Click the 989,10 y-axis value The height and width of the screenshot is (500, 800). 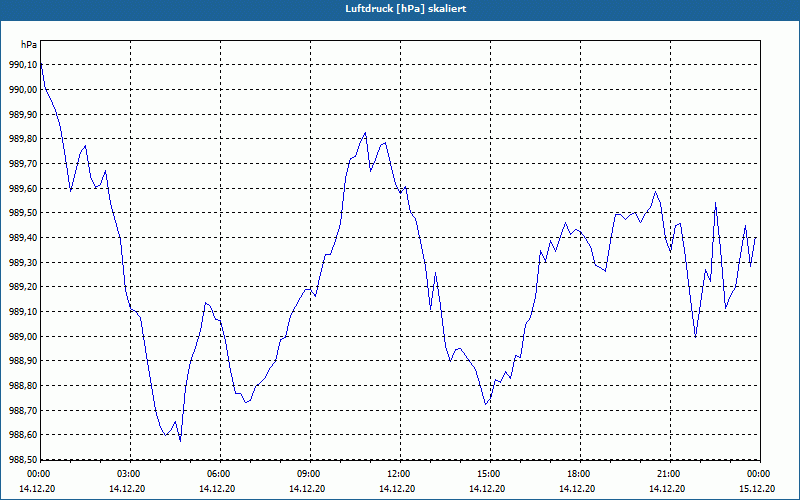tap(23, 312)
